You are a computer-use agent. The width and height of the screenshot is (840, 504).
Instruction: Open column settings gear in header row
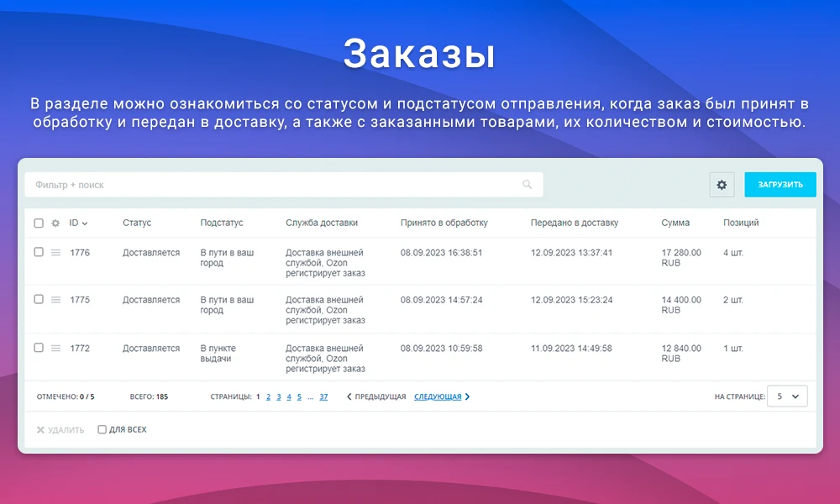coord(55,223)
